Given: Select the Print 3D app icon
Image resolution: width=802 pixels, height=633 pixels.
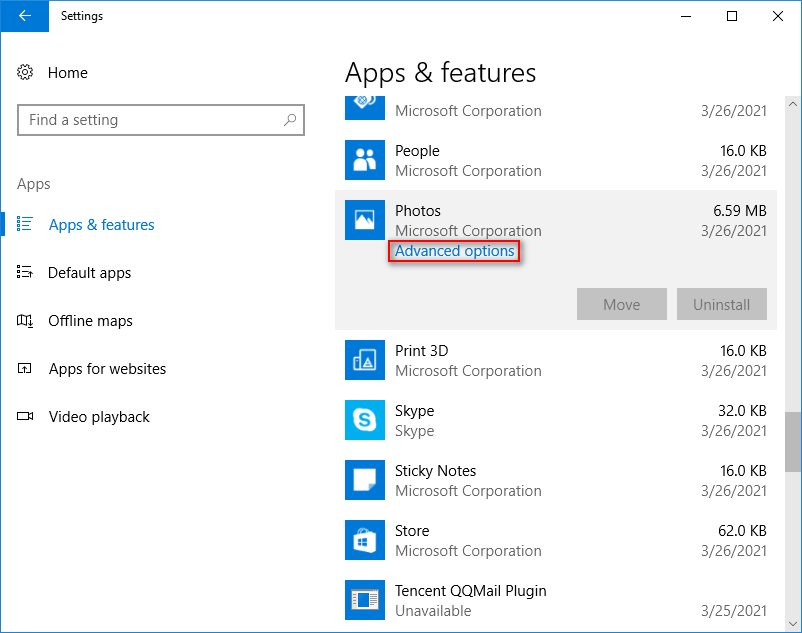Looking at the screenshot, I should coord(365,360).
